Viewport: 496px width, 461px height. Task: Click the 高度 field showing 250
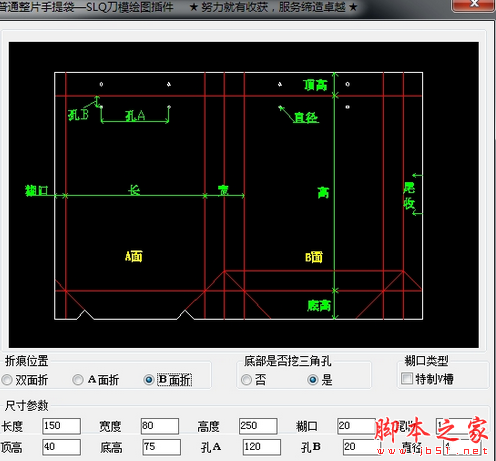point(258,426)
